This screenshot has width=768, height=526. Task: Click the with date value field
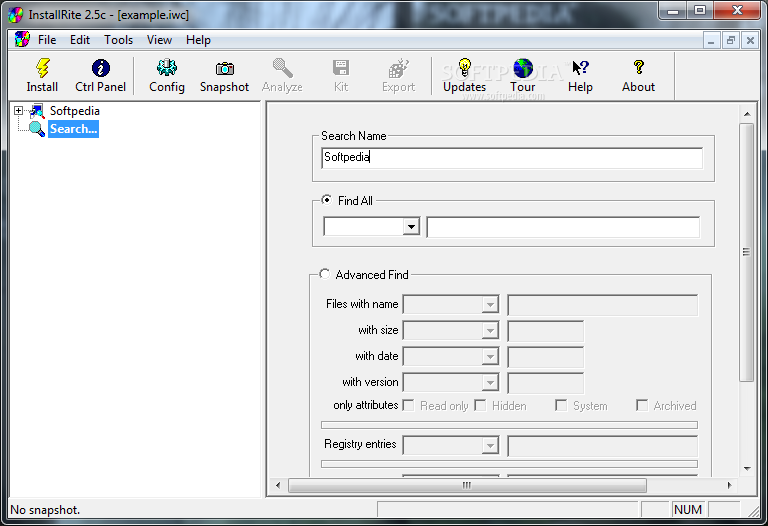pyautogui.click(x=546, y=357)
